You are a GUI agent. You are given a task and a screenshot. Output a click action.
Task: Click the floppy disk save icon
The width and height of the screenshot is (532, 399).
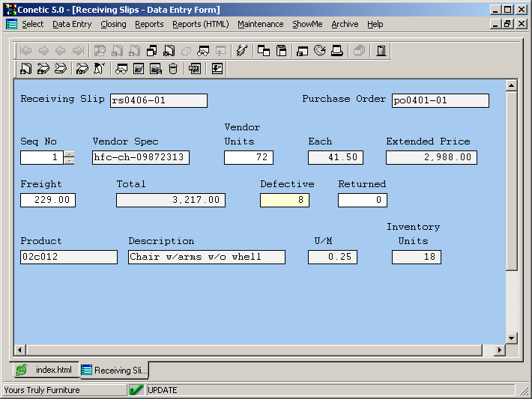click(282, 51)
